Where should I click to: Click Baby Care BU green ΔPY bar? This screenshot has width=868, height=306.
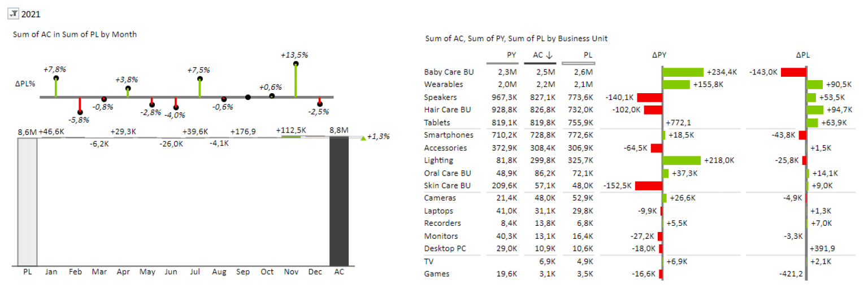click(683, 72)
